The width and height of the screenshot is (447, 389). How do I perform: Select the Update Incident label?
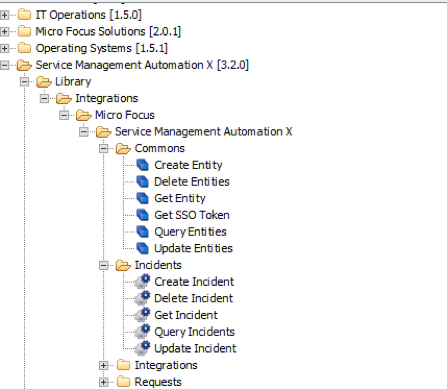[x=195, y=348]
